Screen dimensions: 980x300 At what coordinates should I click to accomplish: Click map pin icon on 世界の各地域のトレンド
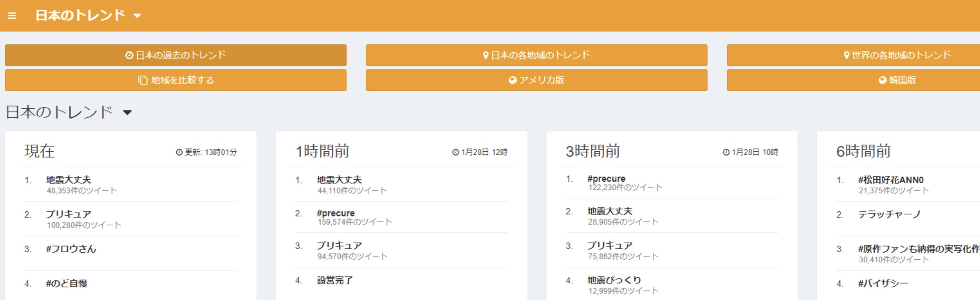[x=847, y=55]
